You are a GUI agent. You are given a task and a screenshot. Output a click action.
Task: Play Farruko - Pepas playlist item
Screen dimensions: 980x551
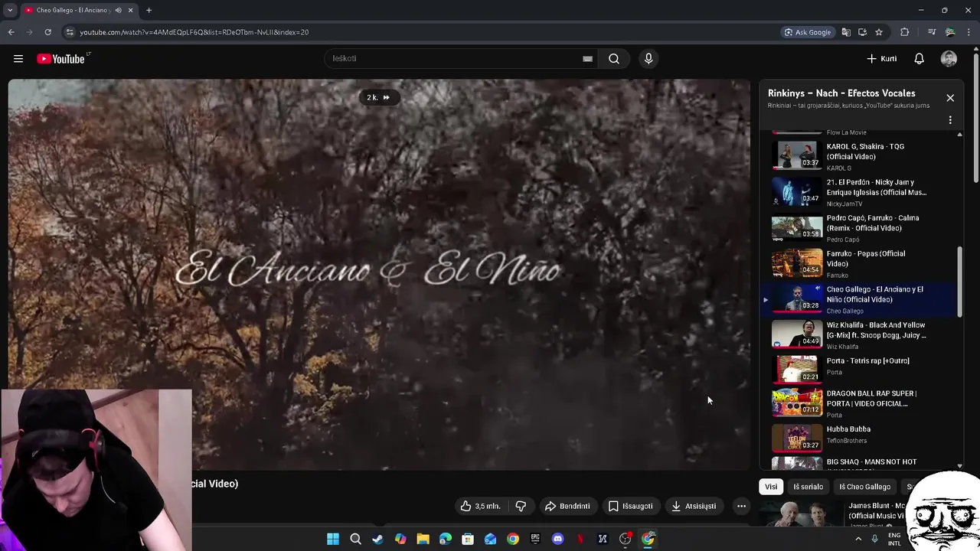[x=857, y=263]
